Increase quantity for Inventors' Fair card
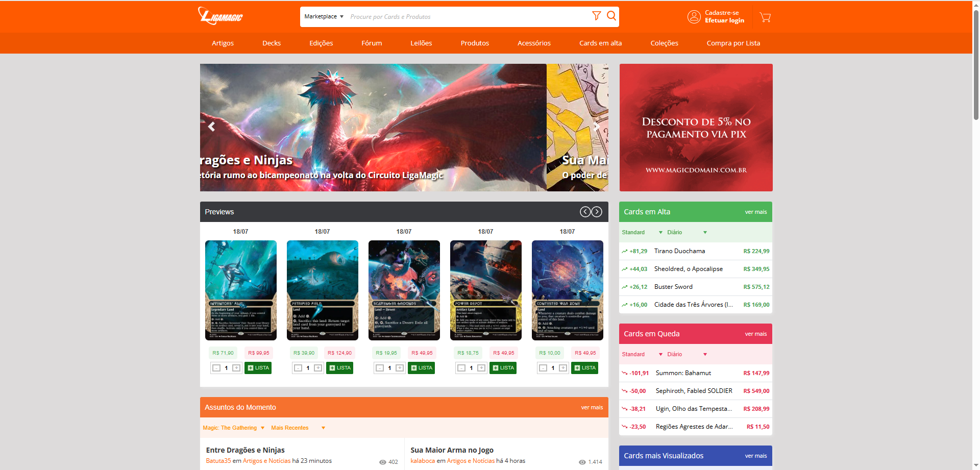The image size is (980, 470). click(x=236, y=368)
